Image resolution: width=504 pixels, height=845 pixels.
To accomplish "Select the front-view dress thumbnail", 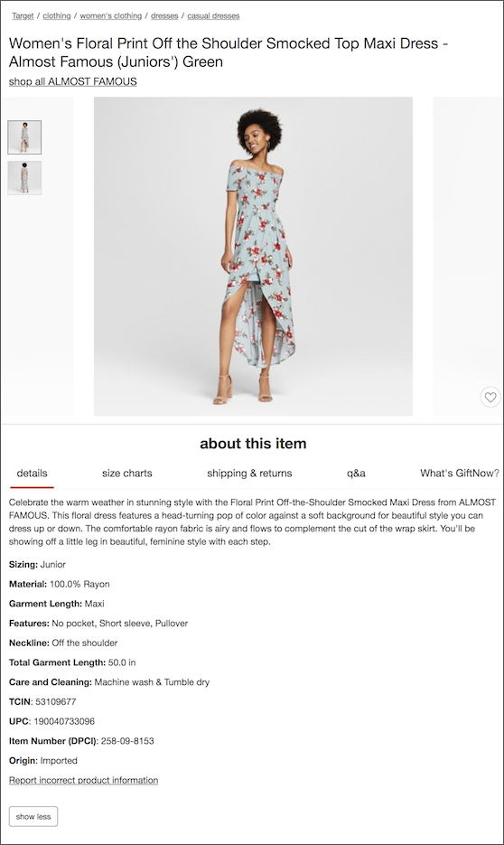I will click(24, 137).
